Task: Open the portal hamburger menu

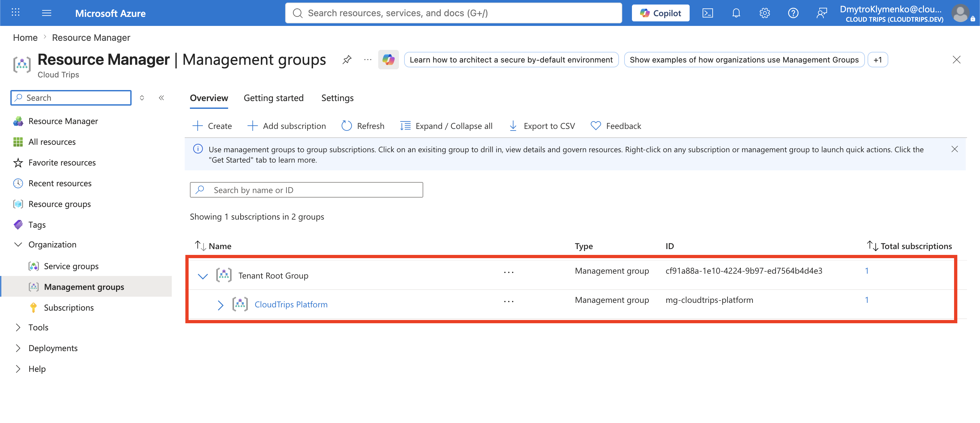Action: tap(46, 13)
